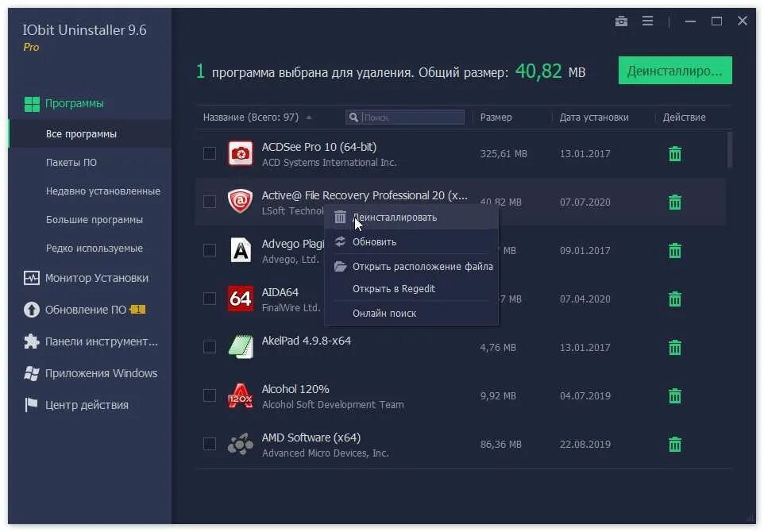
Task: Click trash icon for AMD Software
Action: pos(675,445)
